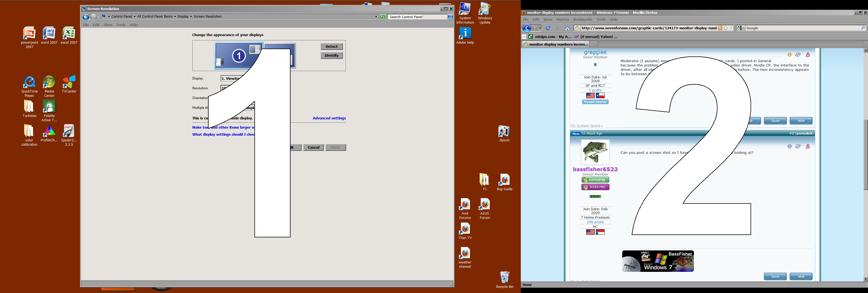Viewport: 868px width, 293px height.
Task: Click the Firefox reload page icon
Action: pos(548,28)
